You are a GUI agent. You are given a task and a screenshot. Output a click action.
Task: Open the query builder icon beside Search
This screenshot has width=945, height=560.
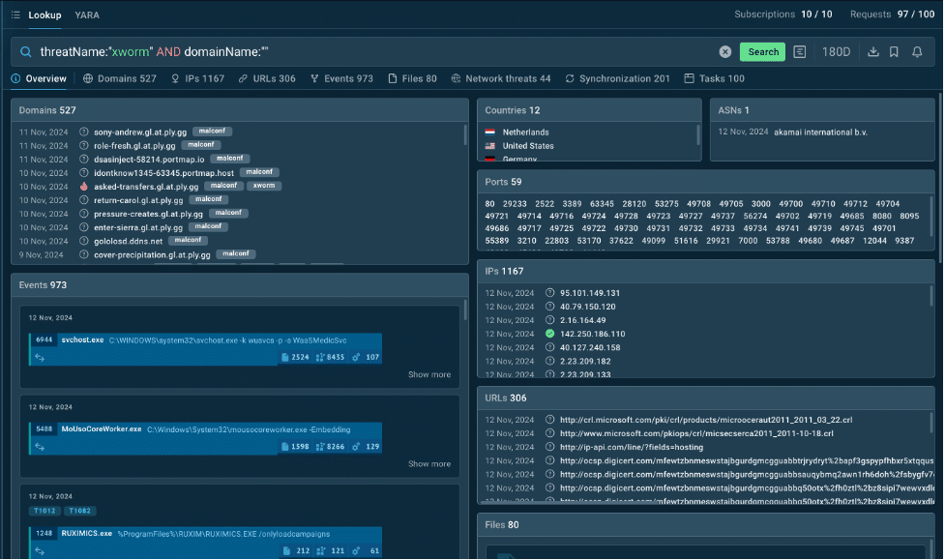[800, 52]
